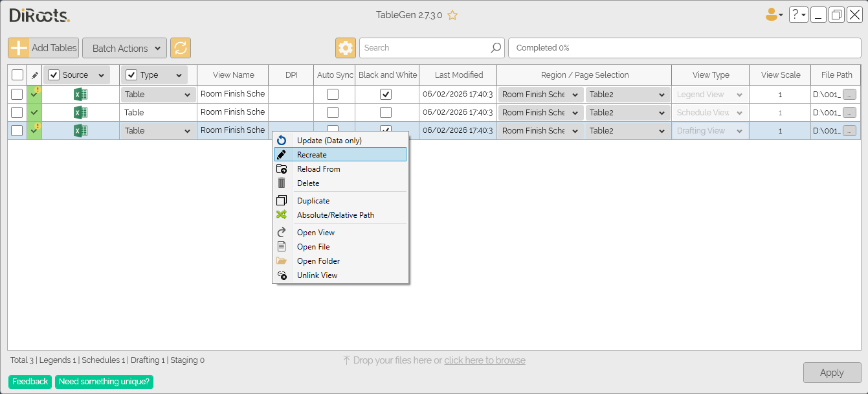Click the Apply button
This screenshot has width=868, height=394.
tap(832, 373)
